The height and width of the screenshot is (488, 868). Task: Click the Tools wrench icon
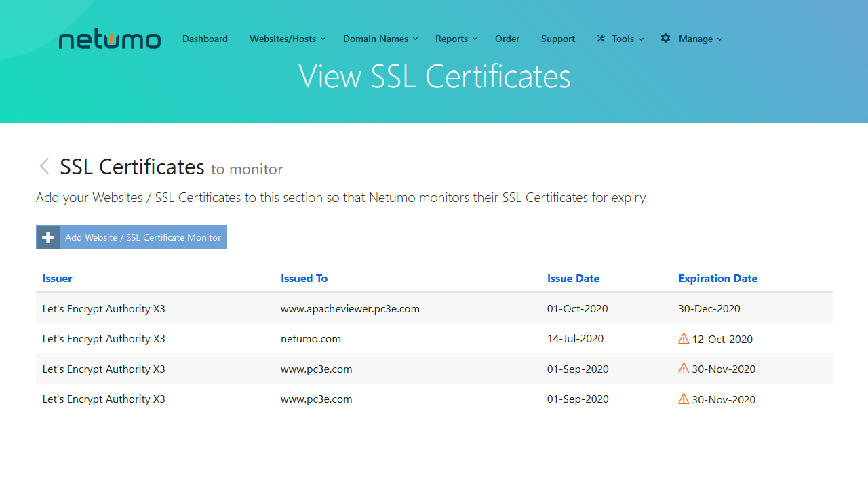point(601,39)
